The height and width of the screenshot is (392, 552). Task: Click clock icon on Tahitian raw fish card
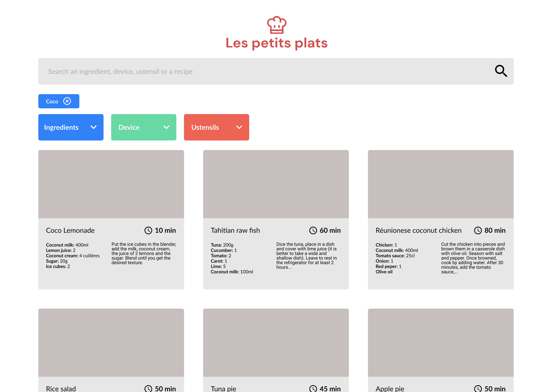313,230
